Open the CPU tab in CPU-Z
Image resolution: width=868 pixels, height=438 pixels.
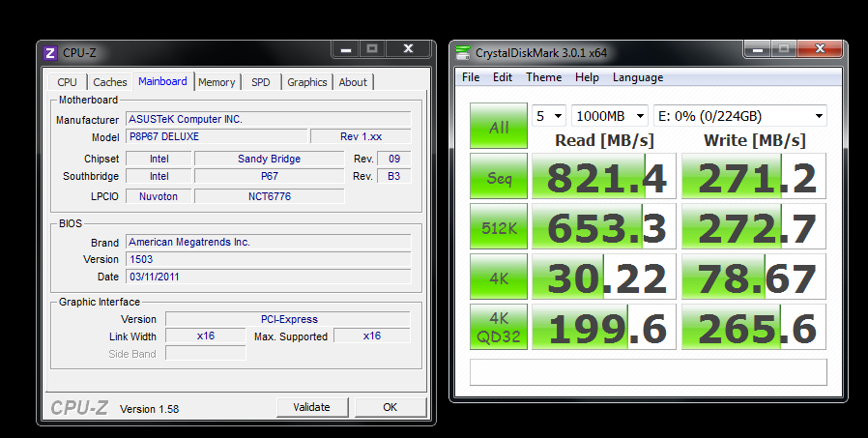click(67, 82)
